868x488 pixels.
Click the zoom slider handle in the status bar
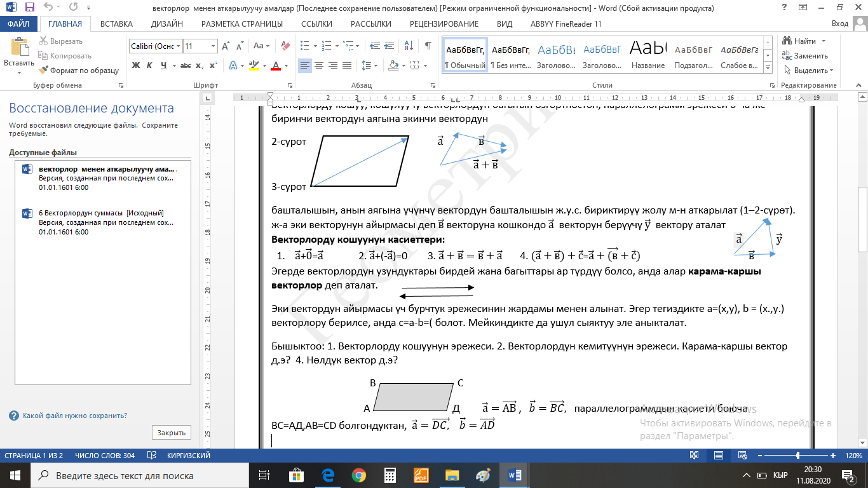click(798, 456)
